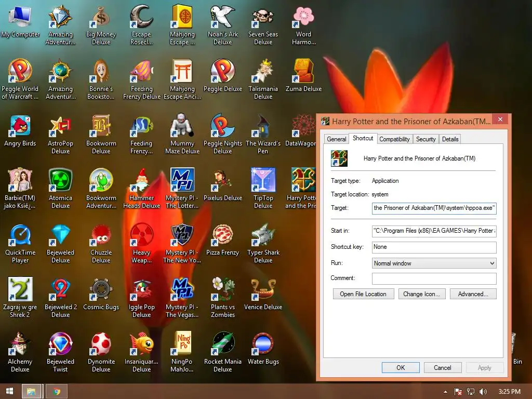The height and width of the screenshot is (399, 532).
Task: Click the network tray icon
Action: (x=470, y=392)
